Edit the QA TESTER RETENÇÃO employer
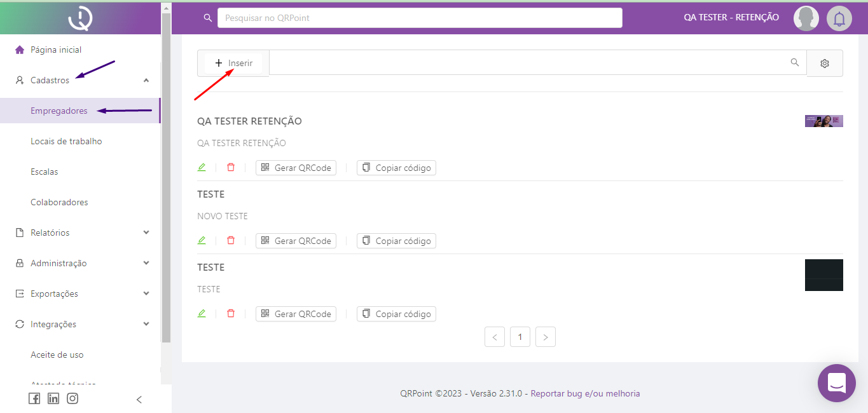Image resolution: width=868 pixels, height=413 pixels. coord(202,168)
